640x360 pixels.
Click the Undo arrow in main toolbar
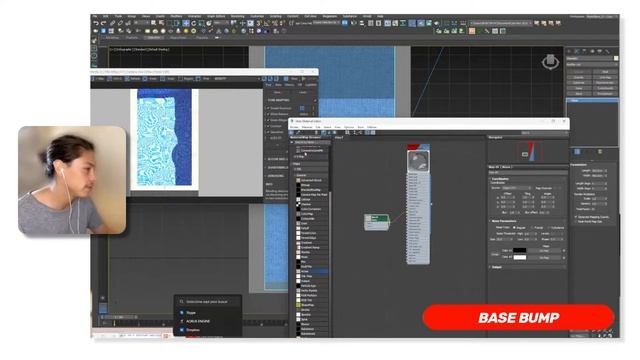pyautogui.click(x=96, y=23)
